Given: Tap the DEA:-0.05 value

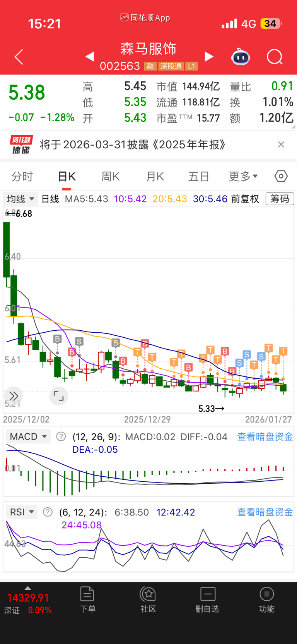Looking at the screenshot, I should (95, 450).
